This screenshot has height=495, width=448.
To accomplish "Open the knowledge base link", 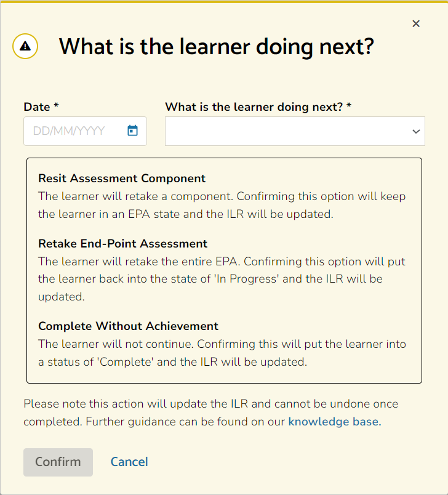I will pos(335,422).
